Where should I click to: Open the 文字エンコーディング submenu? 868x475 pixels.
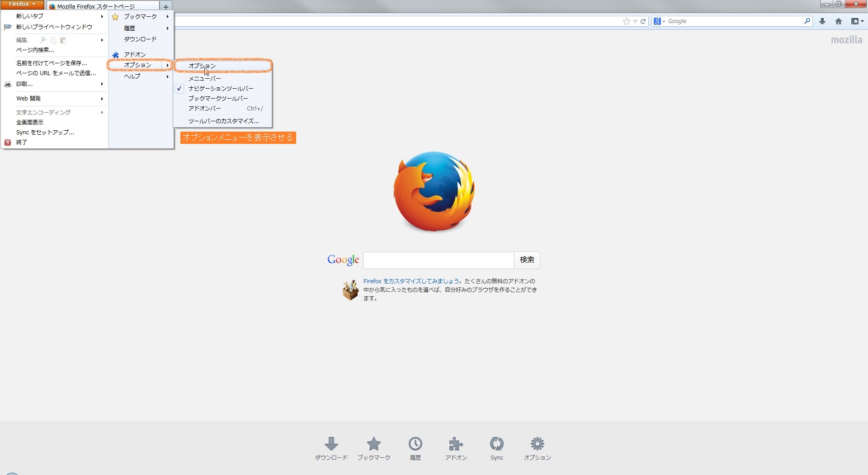point(54,113)
